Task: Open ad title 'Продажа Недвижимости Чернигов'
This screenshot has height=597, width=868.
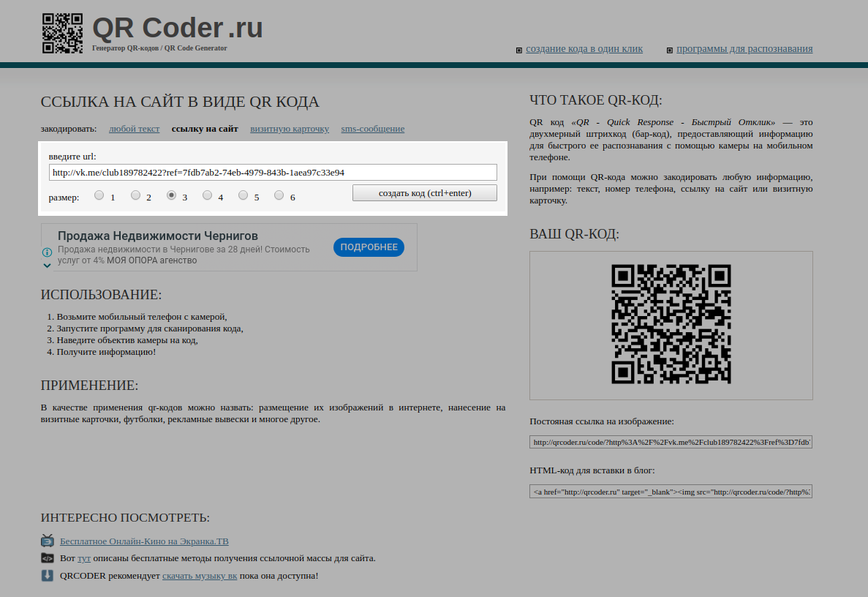Action: click(x=158, y=236)
